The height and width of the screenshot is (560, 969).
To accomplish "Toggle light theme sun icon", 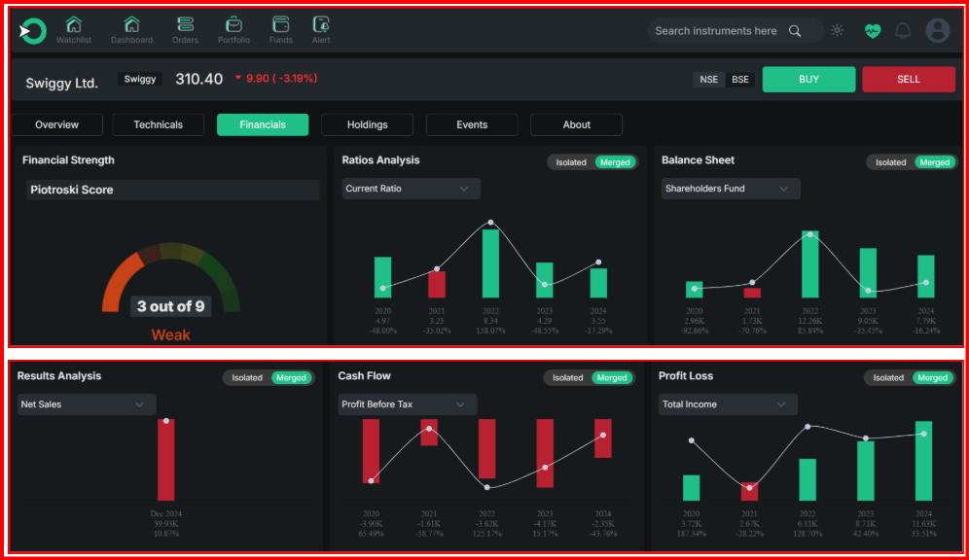I will click(838, 30).
